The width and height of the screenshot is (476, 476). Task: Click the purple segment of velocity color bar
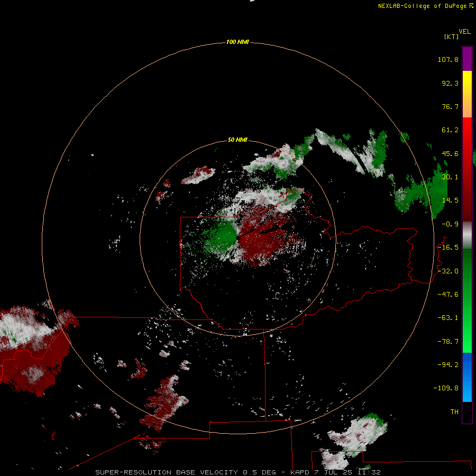467,59
